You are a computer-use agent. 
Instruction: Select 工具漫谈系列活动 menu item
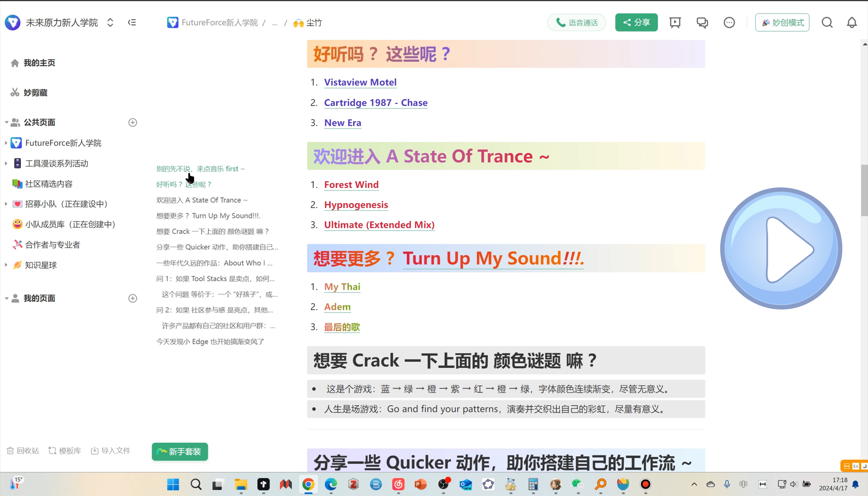(56, 163)
